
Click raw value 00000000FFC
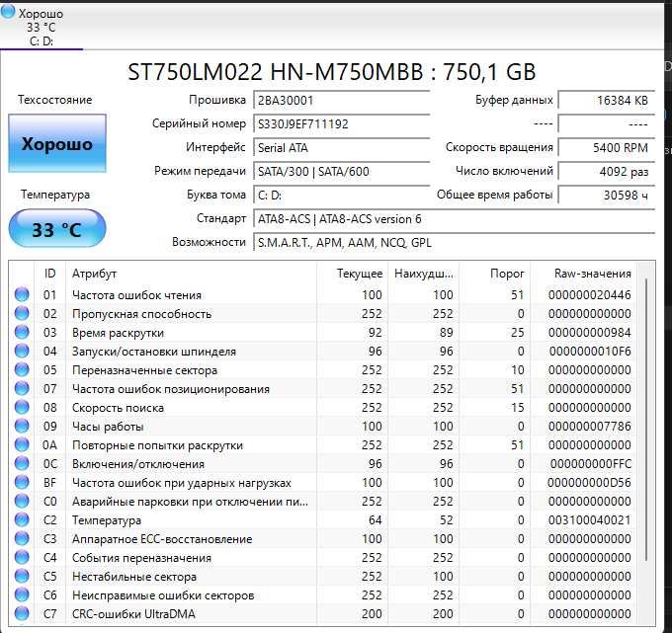coord(591,464)
